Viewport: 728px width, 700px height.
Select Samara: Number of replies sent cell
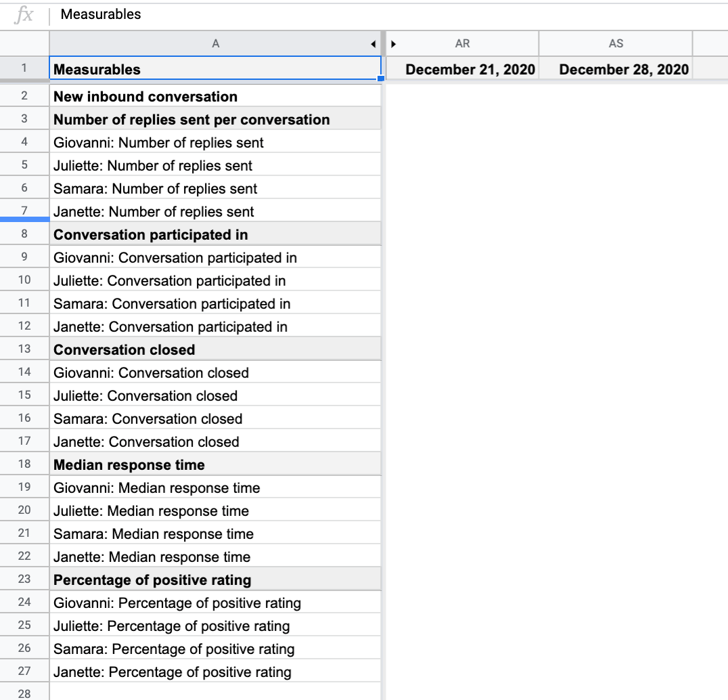[215, 188]
